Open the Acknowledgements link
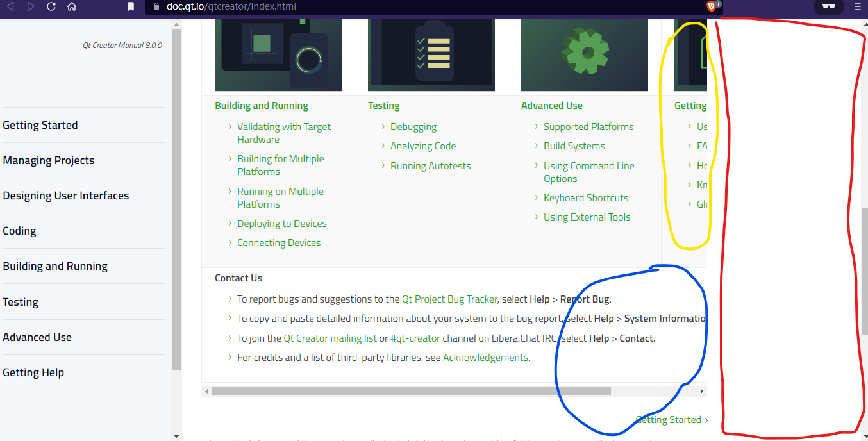The image size is (868, 441). click(485, 358)
